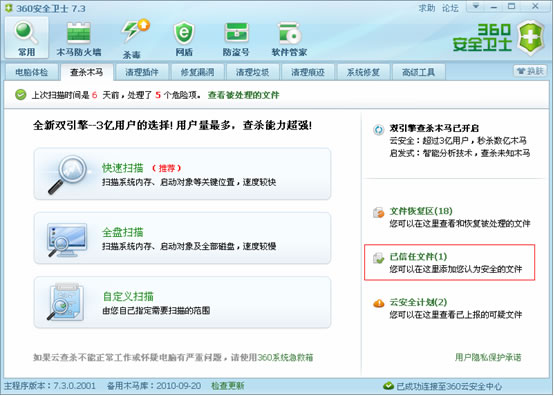
Task: Click the 全盘扫描 monitor icon
Action: tap(66, 240)
